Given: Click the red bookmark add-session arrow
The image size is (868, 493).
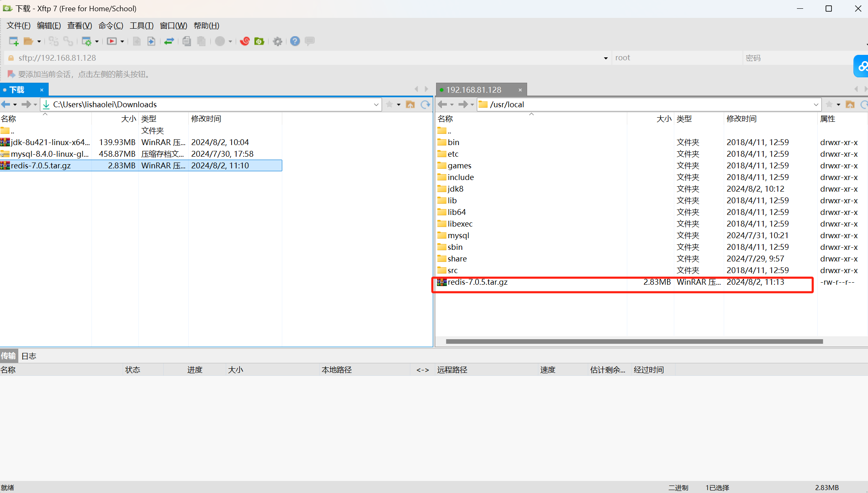Looking at the screenshot, I should [x=11, y=74].
